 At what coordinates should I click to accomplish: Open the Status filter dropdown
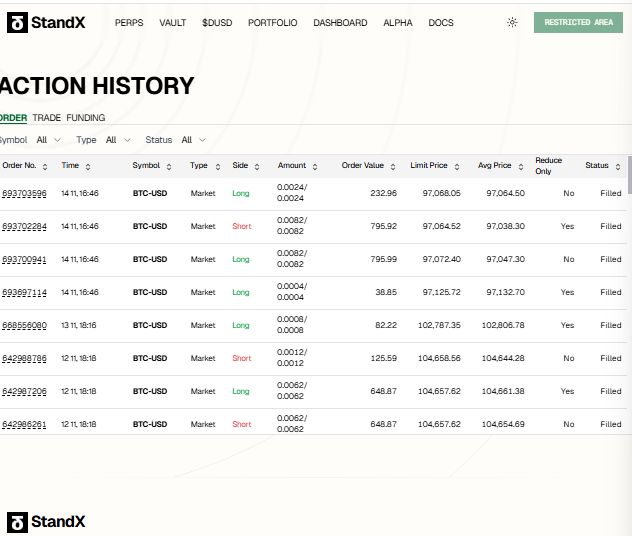[x=193, y=140]
